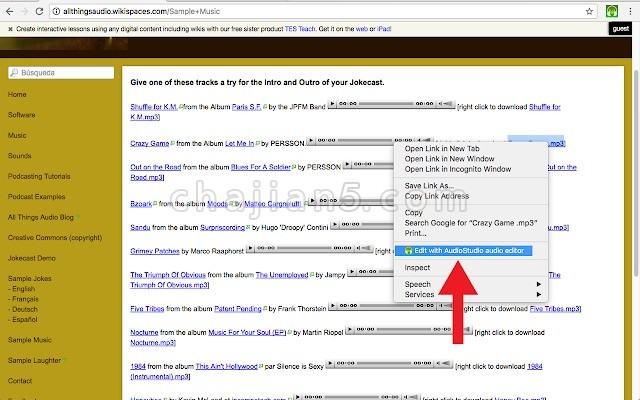Close the TES Teach banner with X

point(9,28)
